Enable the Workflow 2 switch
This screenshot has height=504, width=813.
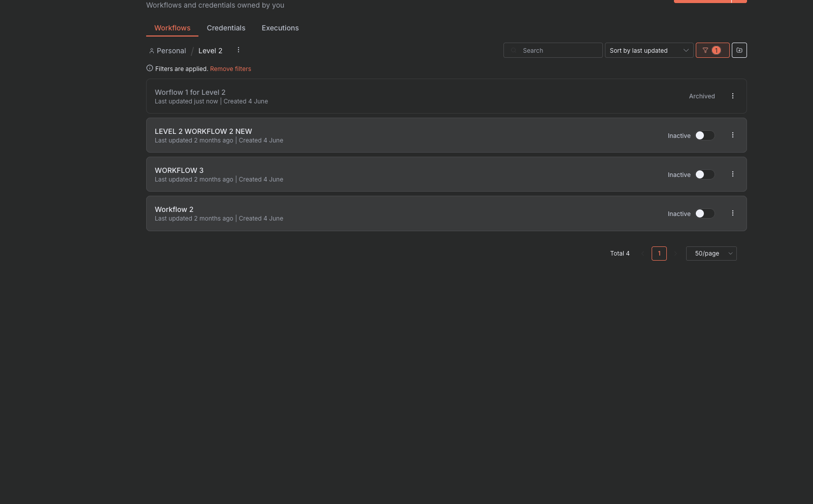pos(704,213)
